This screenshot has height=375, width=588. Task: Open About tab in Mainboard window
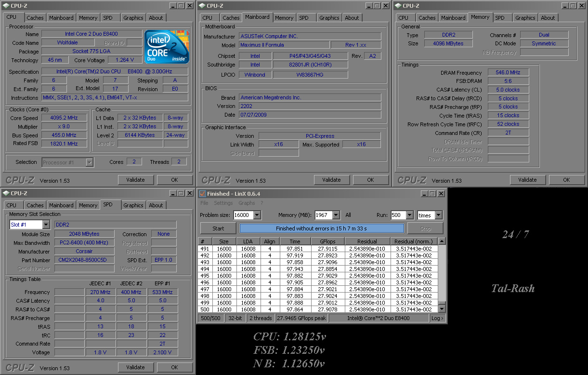[352, 18]
